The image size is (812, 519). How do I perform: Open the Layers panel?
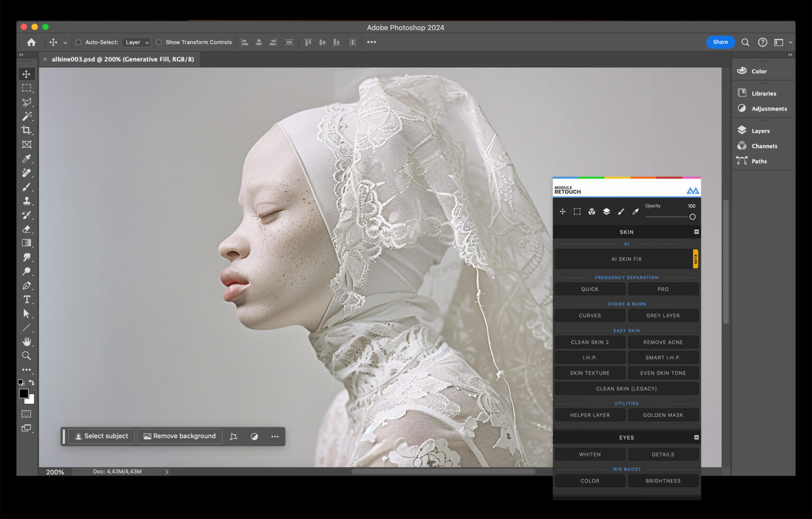760,130
